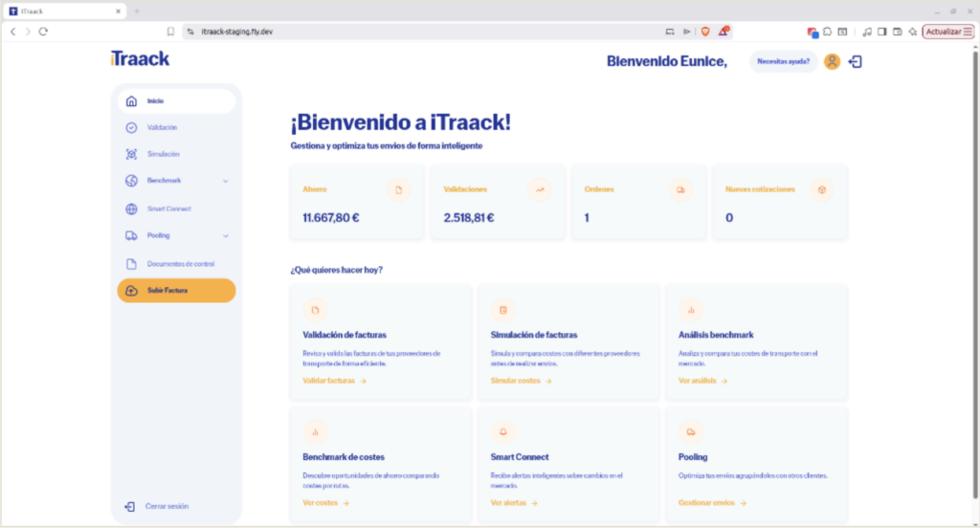Open Documentos de control menu item
Image resolution: width=980 pixels, height=528 pixels.
click(x=176, y=264)
